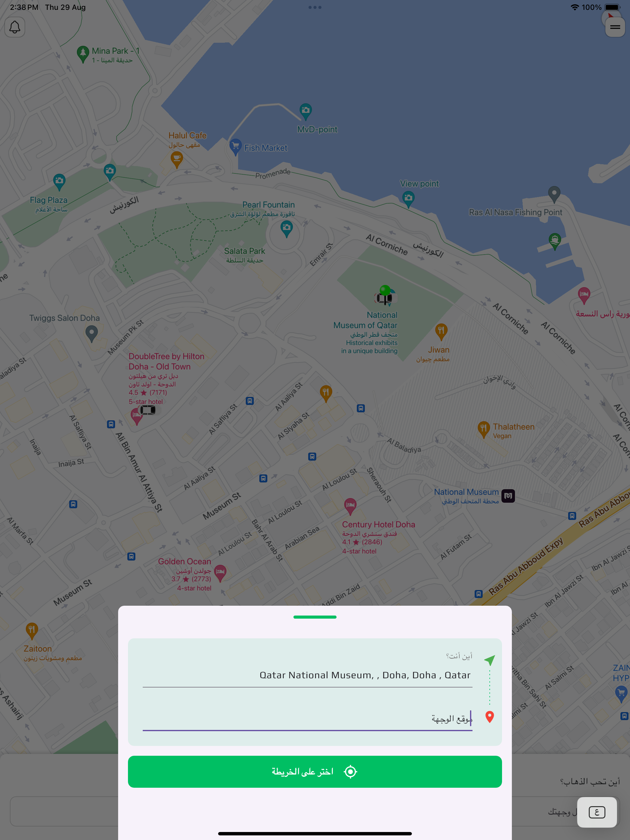Tap the Flag Plaza camera pin

[x=59, y=182]
